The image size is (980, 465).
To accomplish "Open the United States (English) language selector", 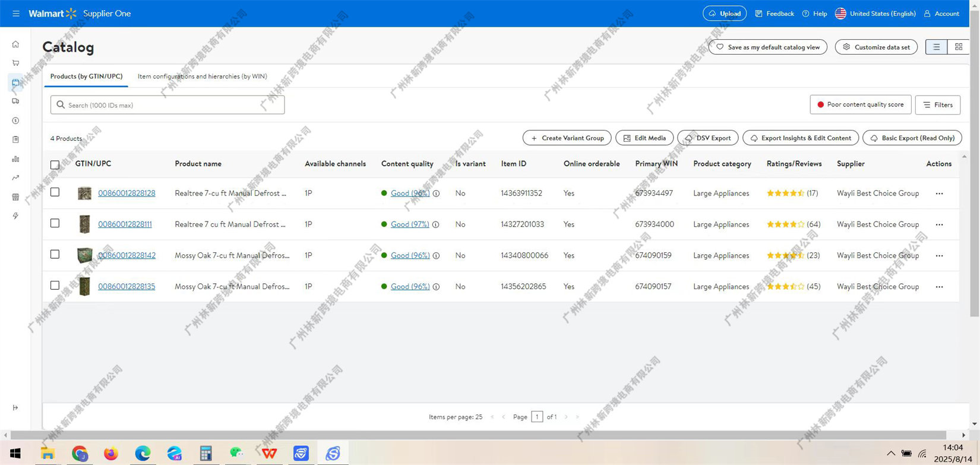I will (x=875, y=14).
